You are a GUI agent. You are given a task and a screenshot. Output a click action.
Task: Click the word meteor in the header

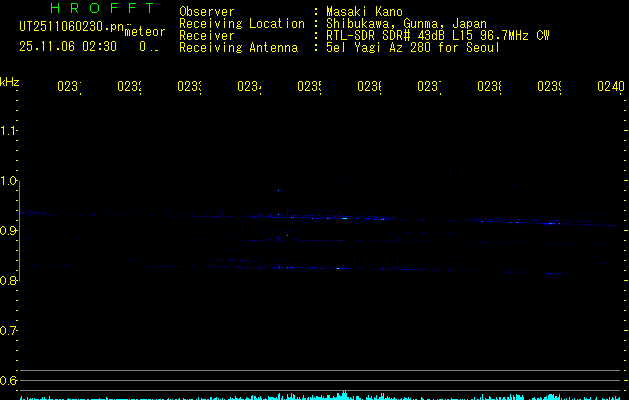click(x=145, y=32)
